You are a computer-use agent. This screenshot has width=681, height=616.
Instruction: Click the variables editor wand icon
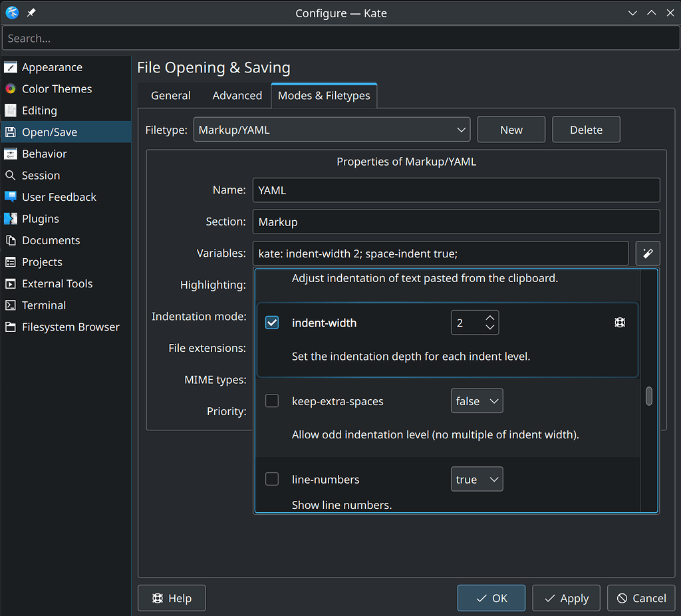click(648, 253)
